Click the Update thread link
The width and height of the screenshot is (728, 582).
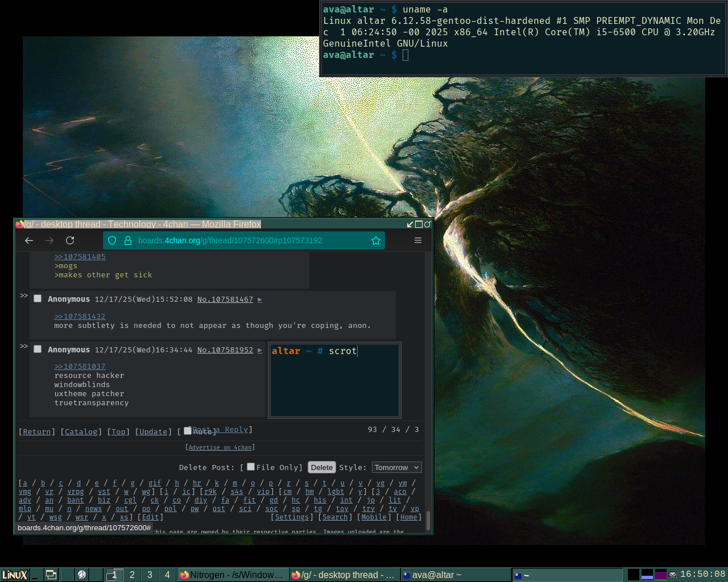coord(154,432)
